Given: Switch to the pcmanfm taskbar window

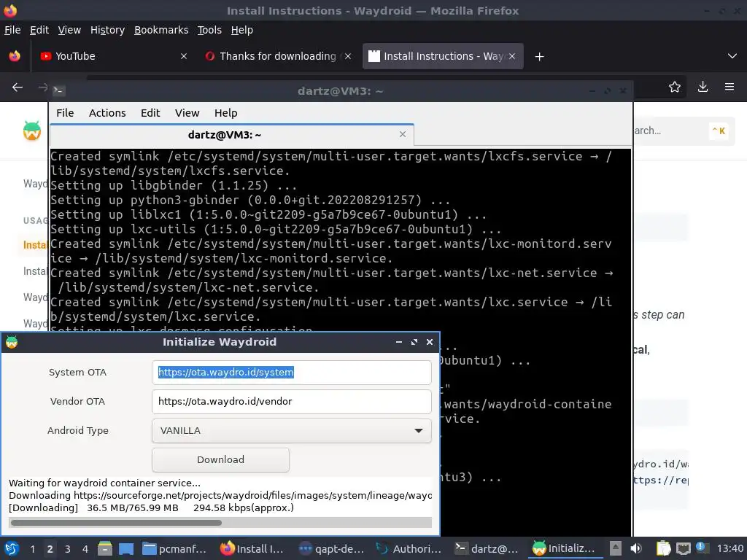Looking at the screenshot, I should pos(174,548).
